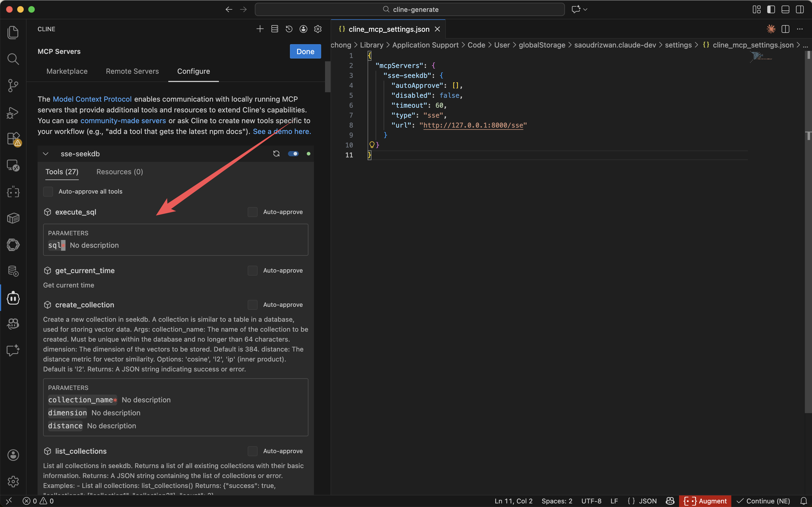Click the Cline robot icon in activity bar
The height and width of the screenshot is (507, 812).
[x=13, y=298]
